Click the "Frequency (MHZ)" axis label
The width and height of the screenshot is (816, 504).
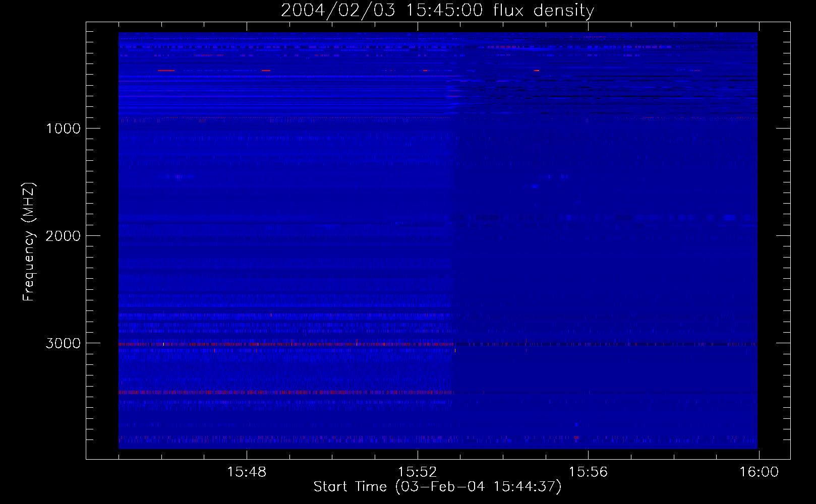[29, 242]
